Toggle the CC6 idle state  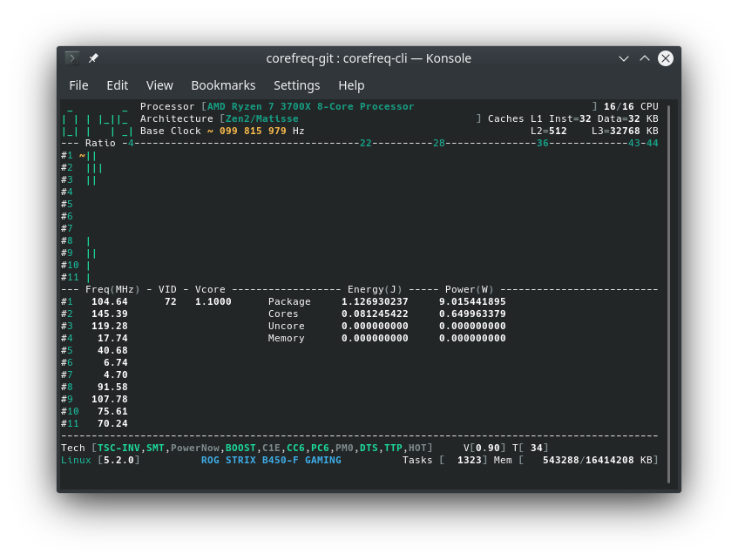pyautogui.click(x=295, y=448)
